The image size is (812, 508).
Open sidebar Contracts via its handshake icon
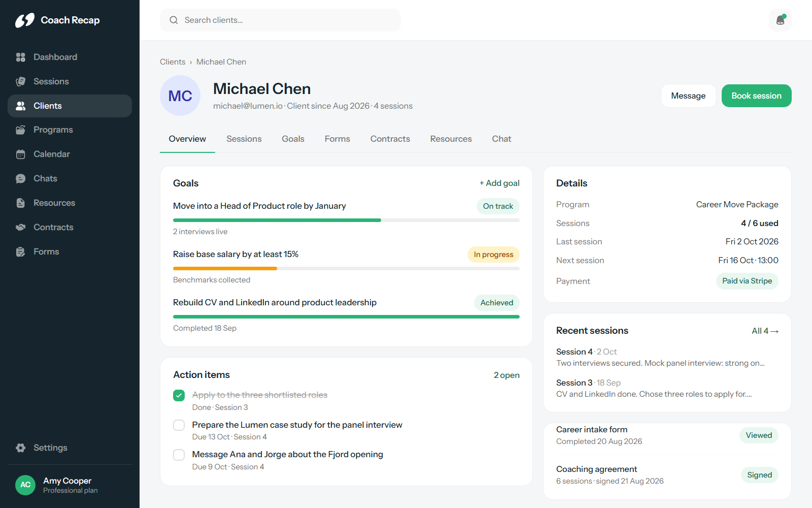click(21, 228)
